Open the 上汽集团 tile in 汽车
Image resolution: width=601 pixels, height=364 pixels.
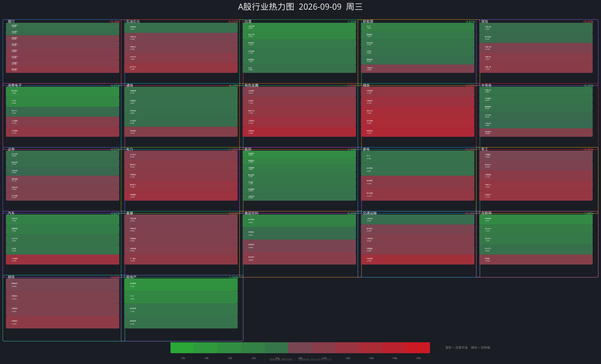(x=62, y=260)
